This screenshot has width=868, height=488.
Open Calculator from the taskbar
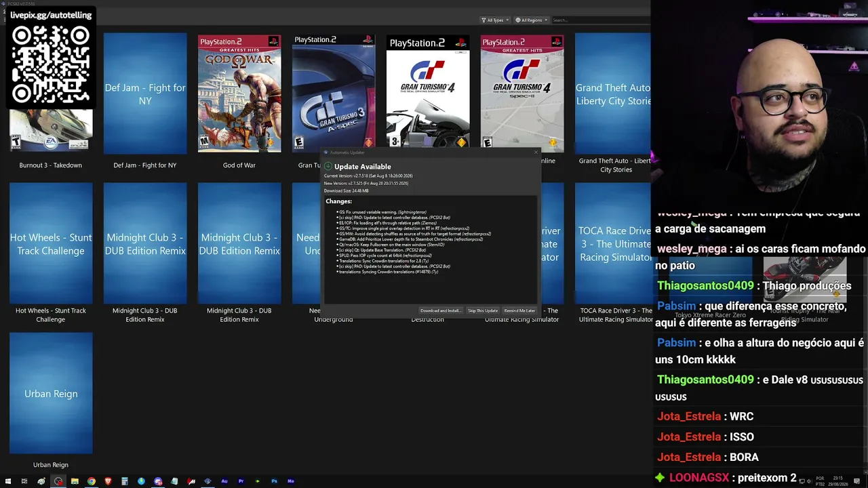pyautogui.click(x=125, y=481)
